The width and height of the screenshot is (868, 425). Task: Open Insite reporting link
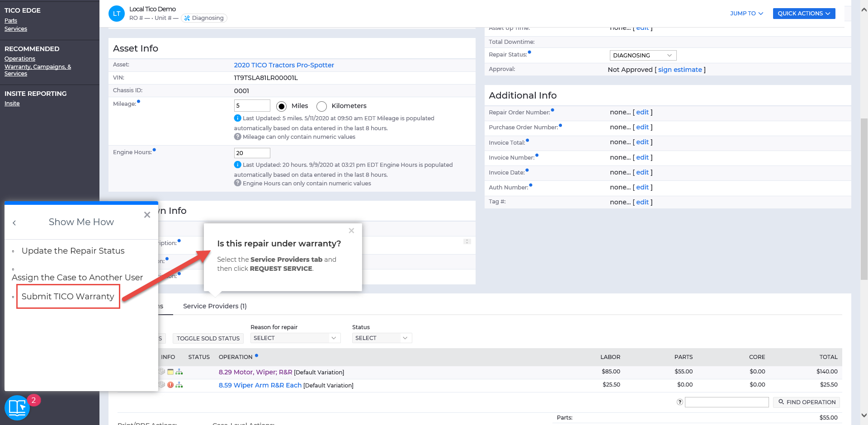12,104
